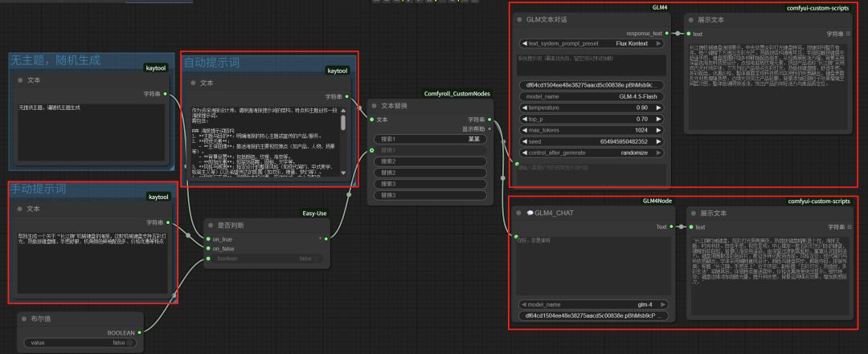This screenshot has width=868, height=354.
Task: Click the BOOLEAN output port of 布尔值
Action: pyautogui.click(x=139, y=332)
